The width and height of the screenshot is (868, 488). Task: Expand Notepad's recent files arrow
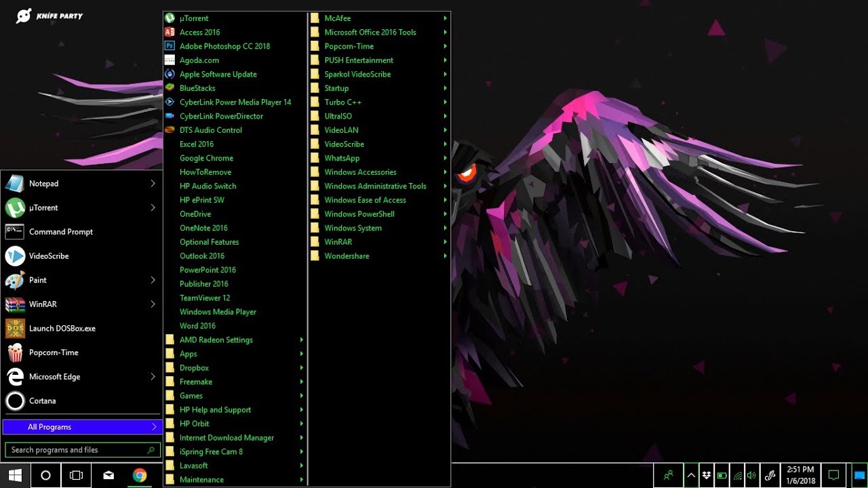tap(153, 184)
